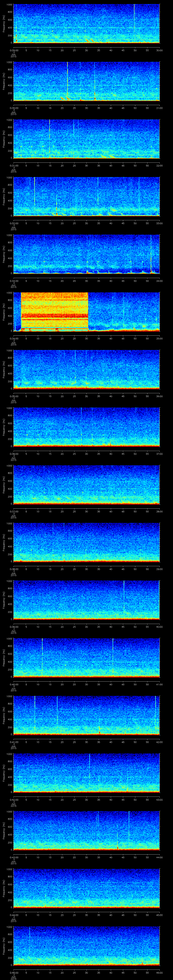Select the spectrogram panel starting at 0:36:00
This screenshot has width=173, height=980.
click(86, 427)
